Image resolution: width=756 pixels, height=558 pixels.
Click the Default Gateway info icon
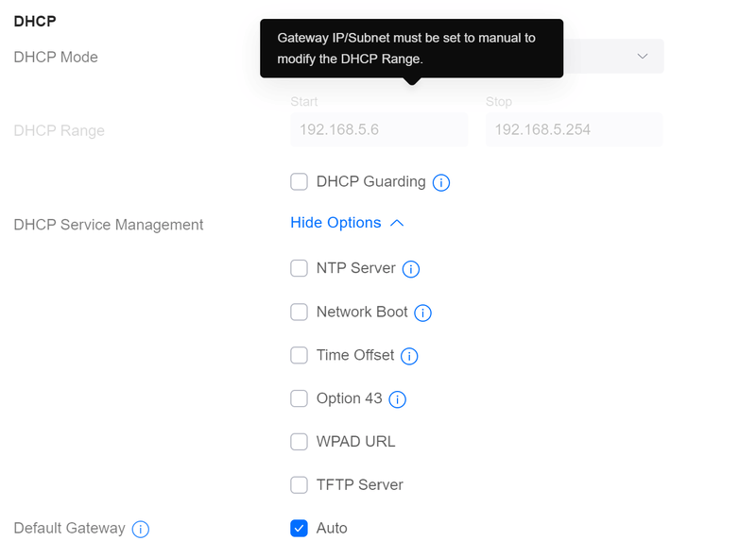[141, 529]
